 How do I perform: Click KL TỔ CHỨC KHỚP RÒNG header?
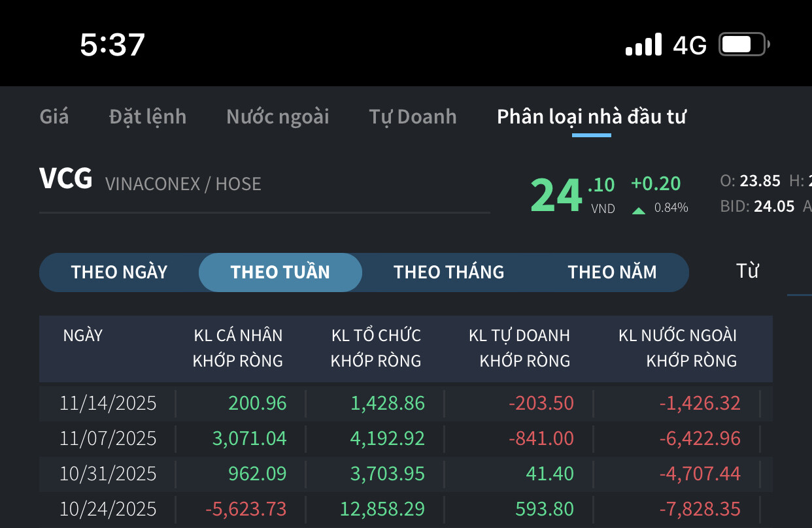click(x=376, y=348)
